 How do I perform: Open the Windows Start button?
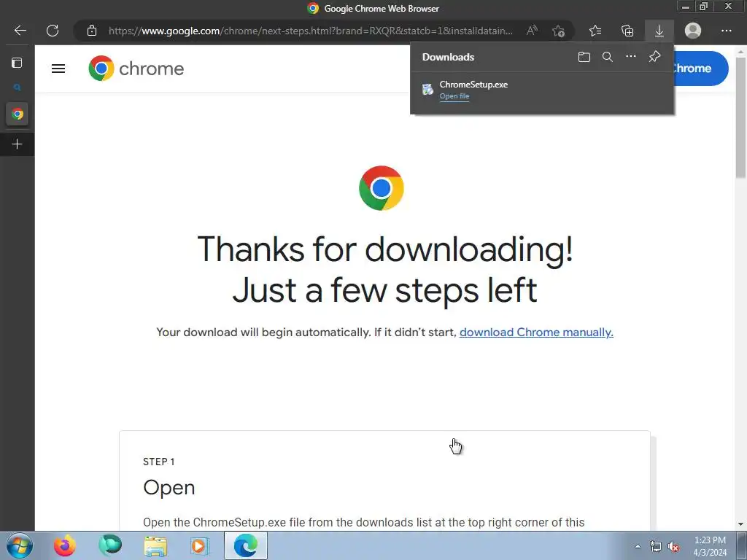pyautogui.click(x=20, y=545)
